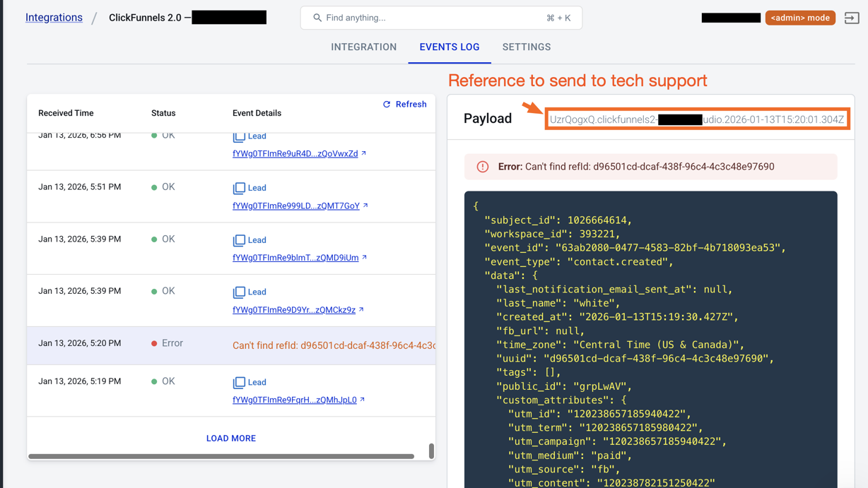Click Lead copy icon above fYWg0TFImRe9D9Yr link

coord(239,292)
